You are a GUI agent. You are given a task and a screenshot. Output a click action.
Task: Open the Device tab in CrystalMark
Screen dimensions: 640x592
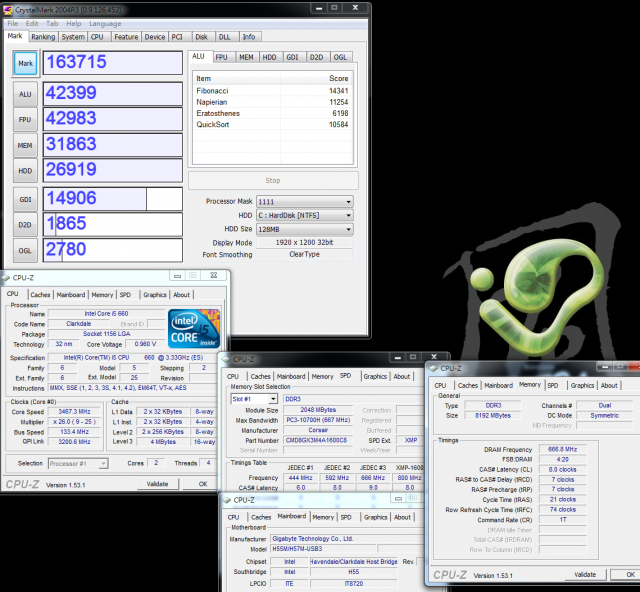155,37
